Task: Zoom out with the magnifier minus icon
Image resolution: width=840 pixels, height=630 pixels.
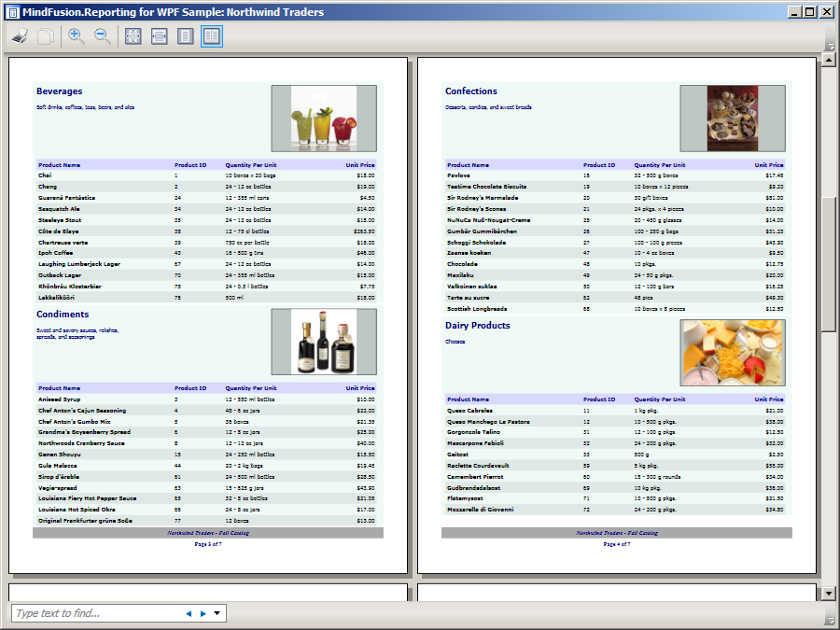Action: [103, 36]
